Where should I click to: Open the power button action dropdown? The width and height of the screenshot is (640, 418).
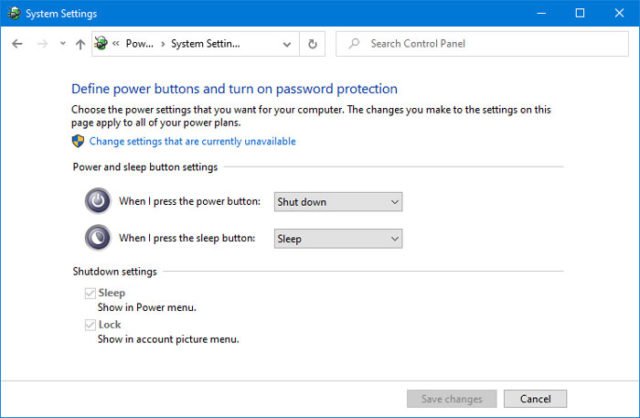point(338,202)
